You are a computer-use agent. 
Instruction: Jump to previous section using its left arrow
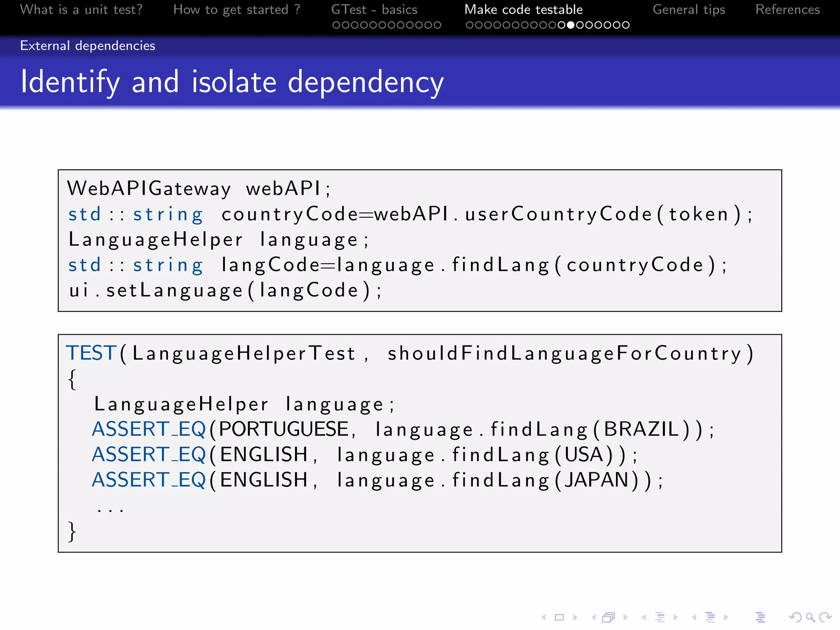(694, 617)
